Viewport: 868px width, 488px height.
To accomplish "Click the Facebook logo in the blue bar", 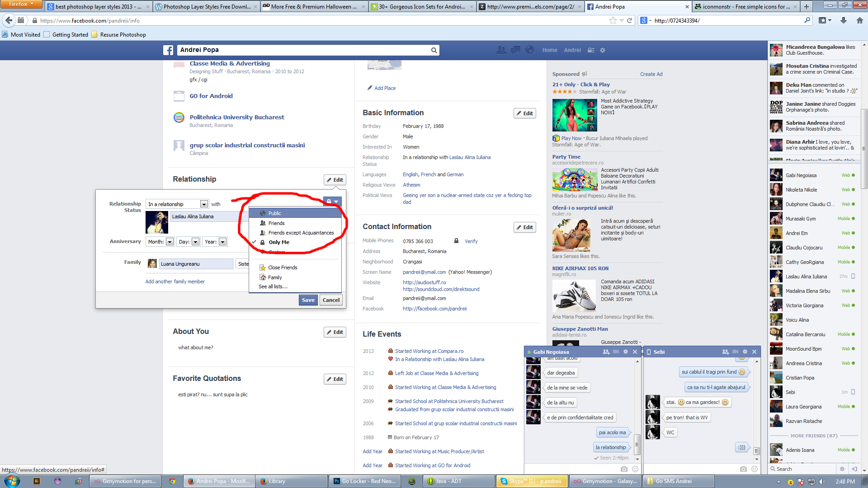I will click(168, 50).
